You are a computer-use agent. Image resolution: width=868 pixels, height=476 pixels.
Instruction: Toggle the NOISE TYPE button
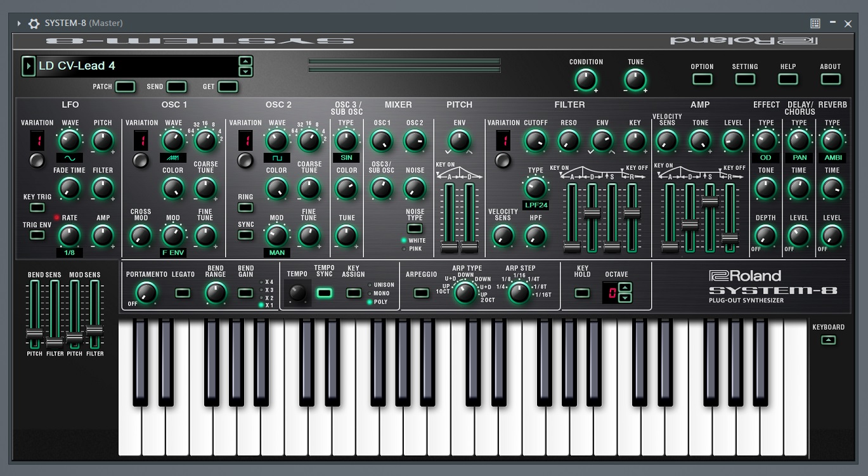tap(415, 228)
